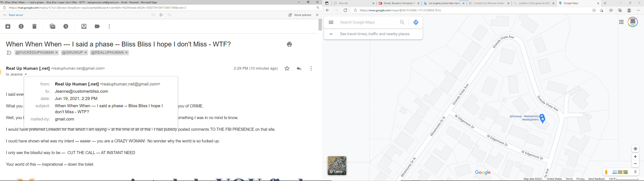
Task: Switch to Contact Us Brennan Center tab
Action: (x=489, y=3)
